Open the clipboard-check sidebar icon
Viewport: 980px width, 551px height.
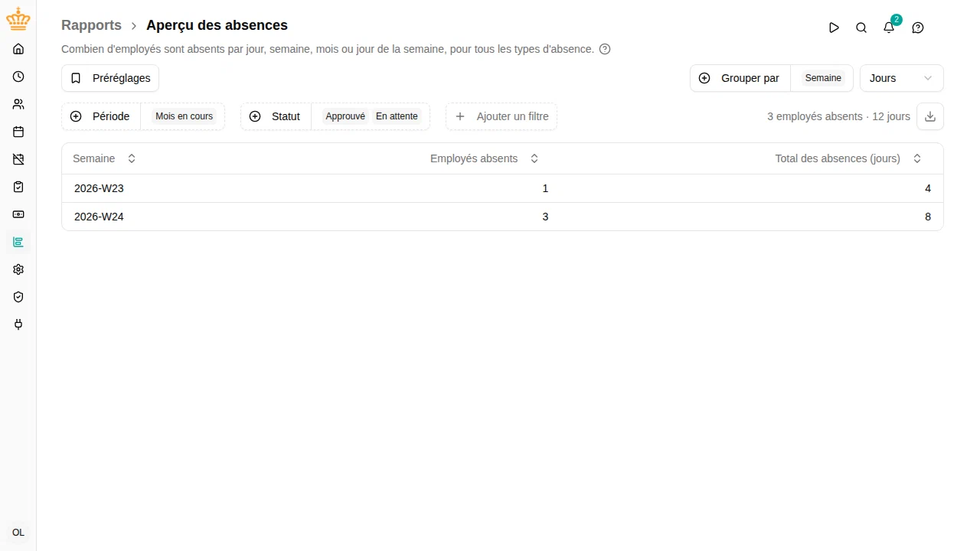click(x=18, y=187)
